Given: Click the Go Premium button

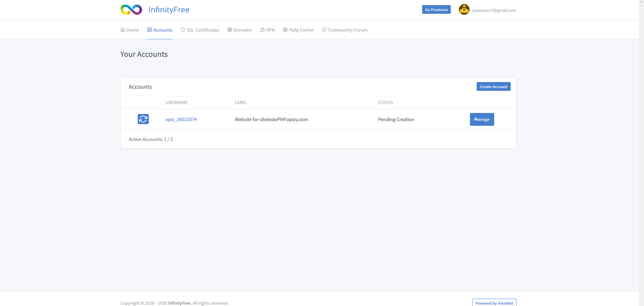Looking at the screenshot, I should pyautogui.click(x=436, y=9).
